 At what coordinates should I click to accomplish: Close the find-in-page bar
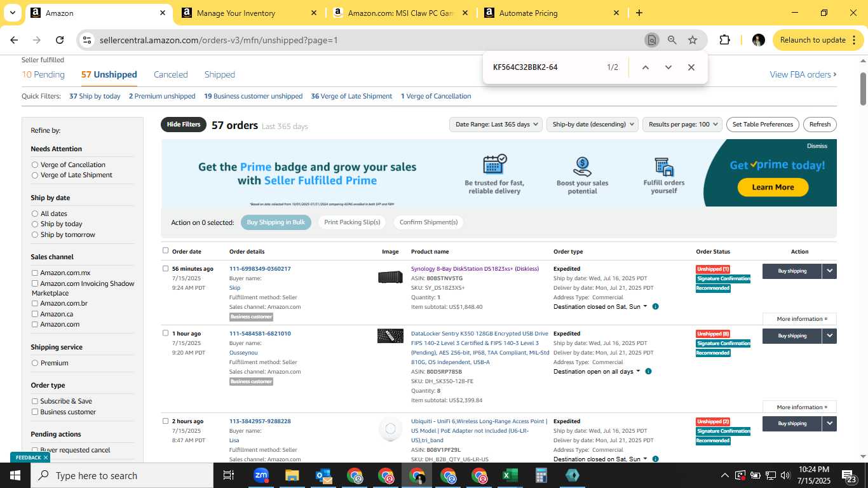691,67
